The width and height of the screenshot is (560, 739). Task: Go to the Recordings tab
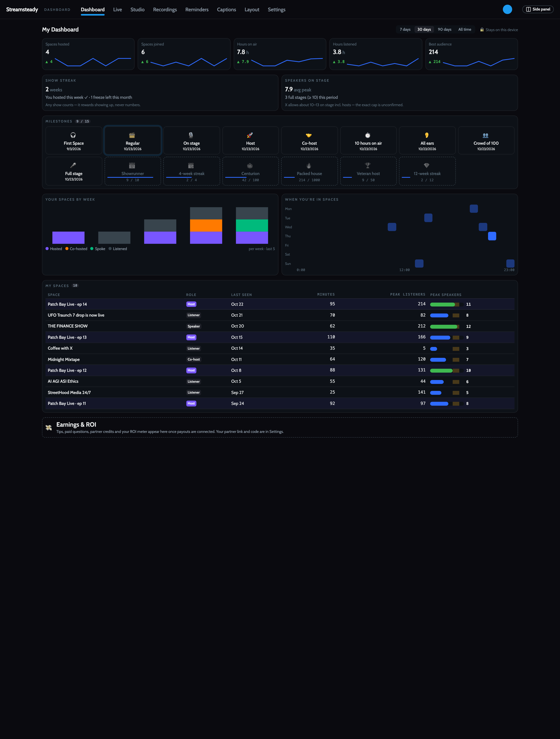(x=165, y=10)
